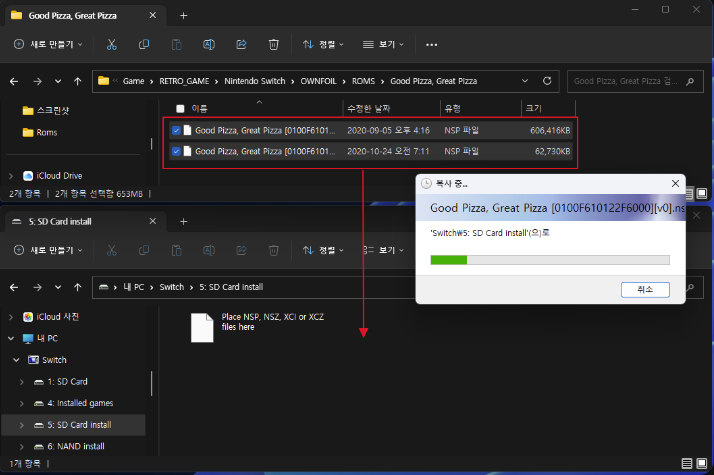Go back in SD Card install window
Viewport: 714px width, 475px height.
point(14,287)
